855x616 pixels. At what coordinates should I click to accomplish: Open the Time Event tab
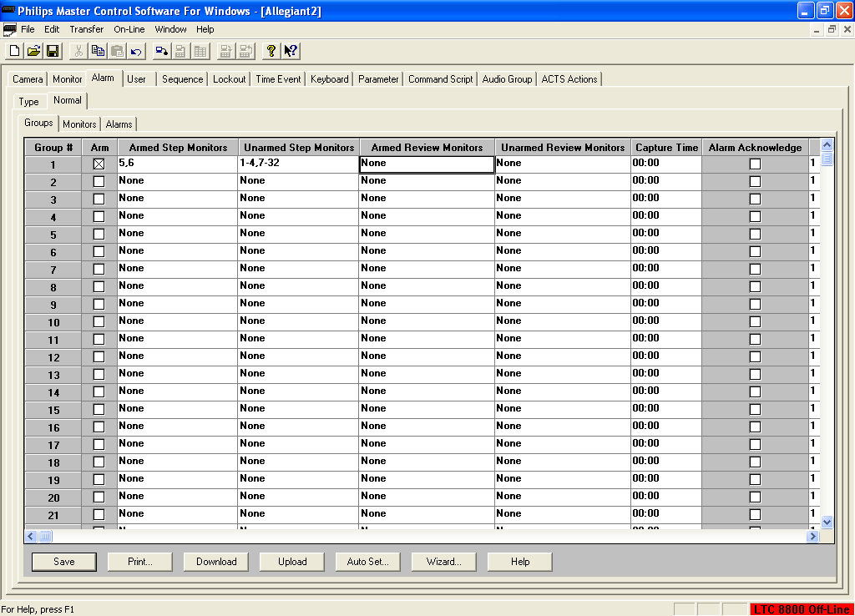point(278,79)
